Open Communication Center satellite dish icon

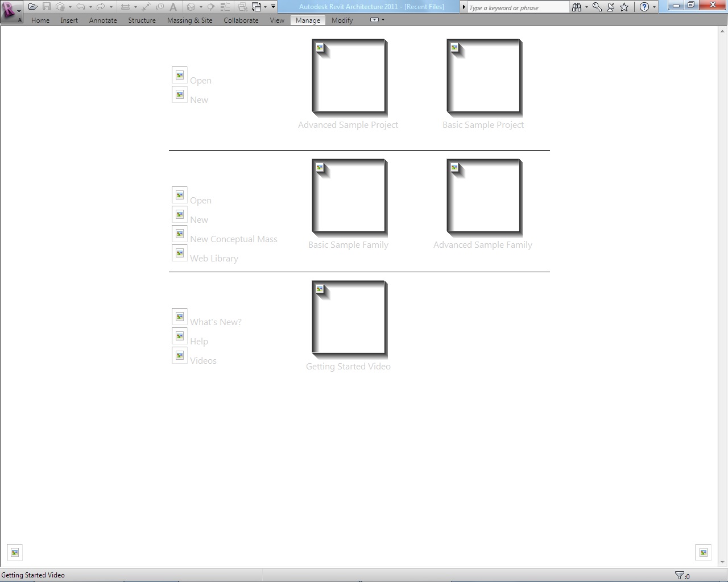(x=610, y=7)
